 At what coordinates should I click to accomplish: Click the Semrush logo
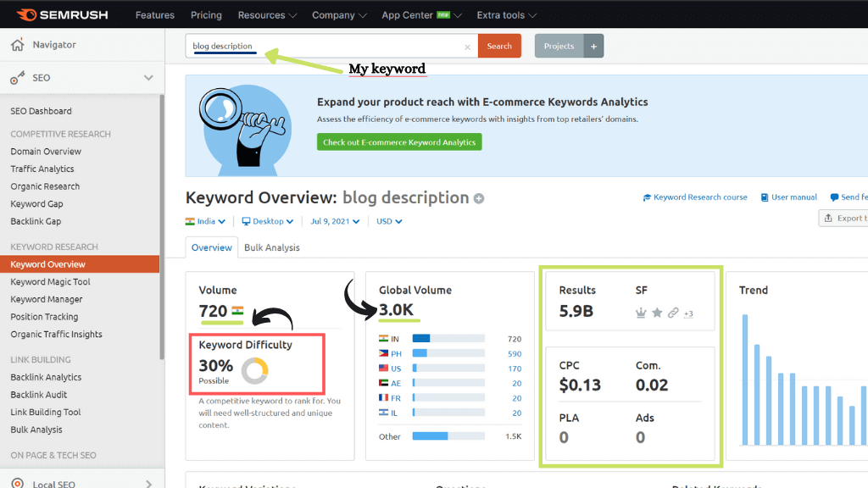(62, 15)
